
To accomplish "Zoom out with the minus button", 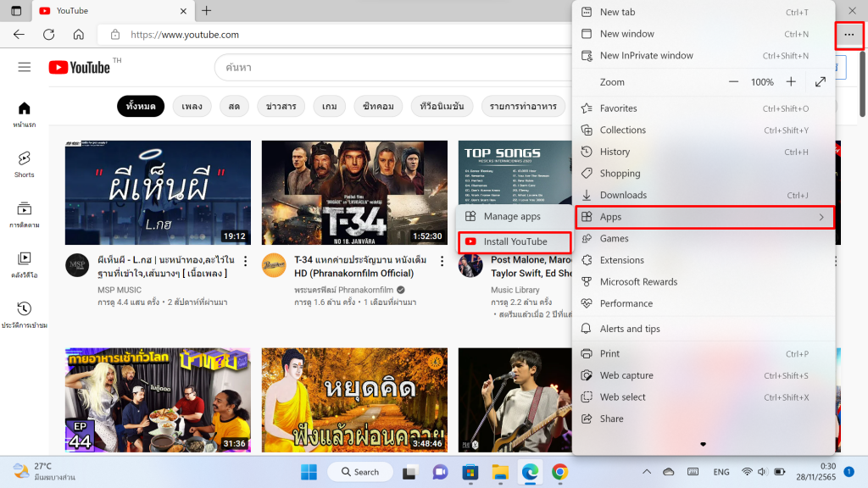I will click(x=733, y=82).
